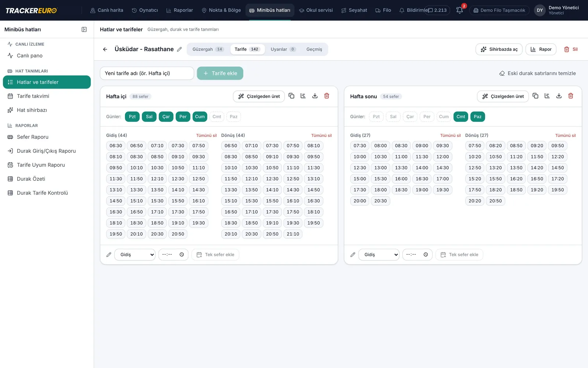
Task: Click Eski durak satırlarını temizle
Action: click(538, 73)
